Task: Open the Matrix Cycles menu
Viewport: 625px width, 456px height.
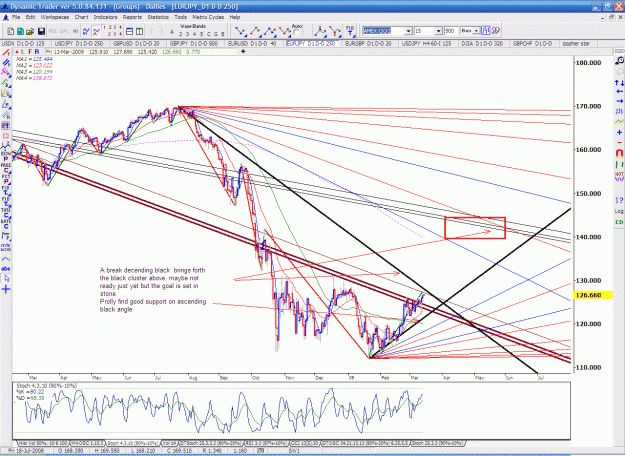Action: click(208, 17)
